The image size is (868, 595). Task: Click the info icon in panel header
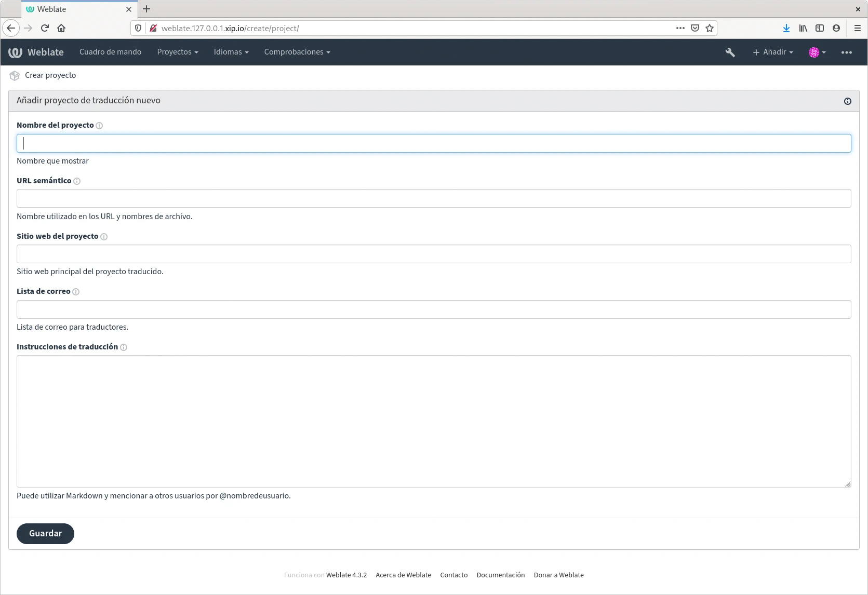(847, 101)
